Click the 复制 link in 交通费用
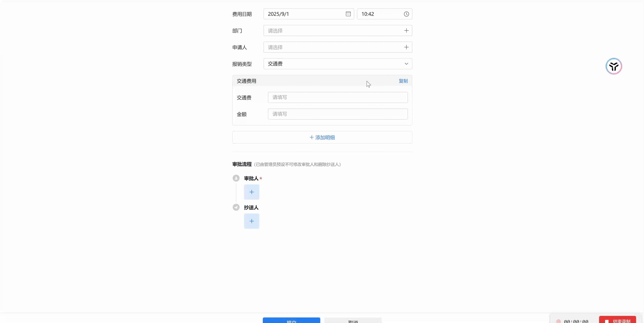 coord(403,81)
